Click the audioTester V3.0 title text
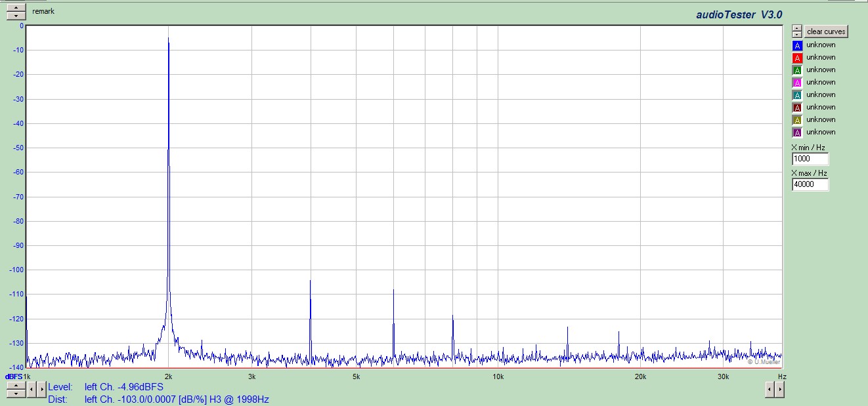Image resolution: width=868 pixels, height=406 pixels. pos(739,14)
